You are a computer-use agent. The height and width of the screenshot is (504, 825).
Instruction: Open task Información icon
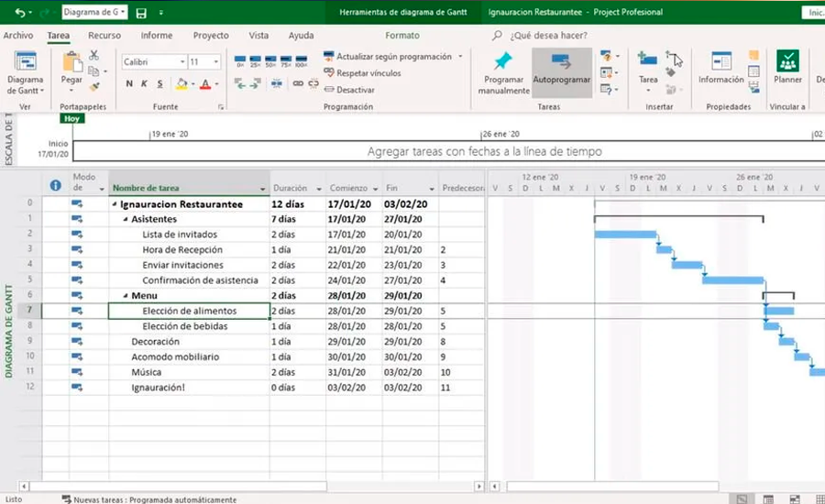(720, 61)
